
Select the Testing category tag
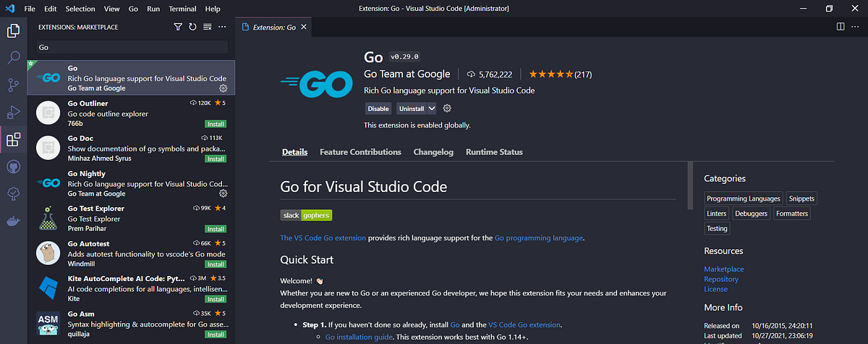click(717, 228)
